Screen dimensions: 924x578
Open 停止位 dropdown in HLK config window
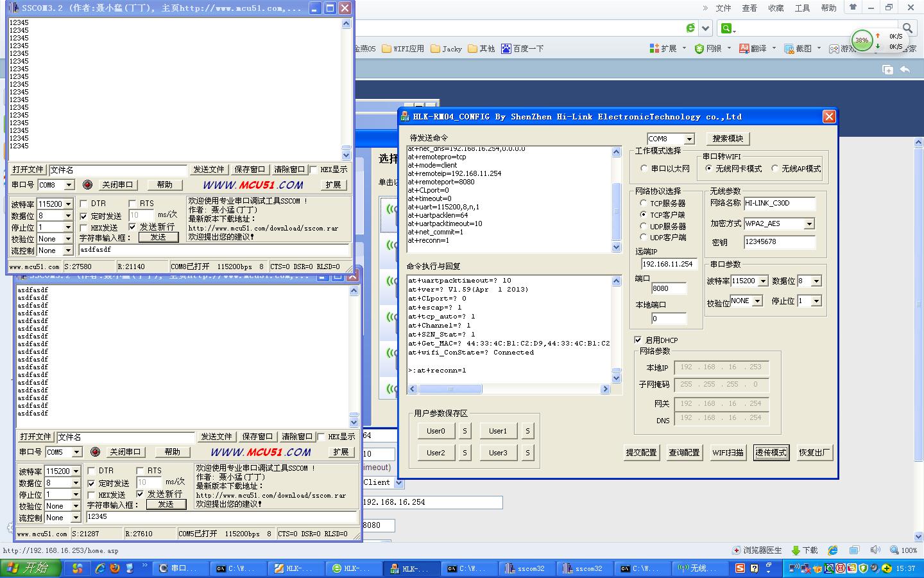[x=816, y=301]
